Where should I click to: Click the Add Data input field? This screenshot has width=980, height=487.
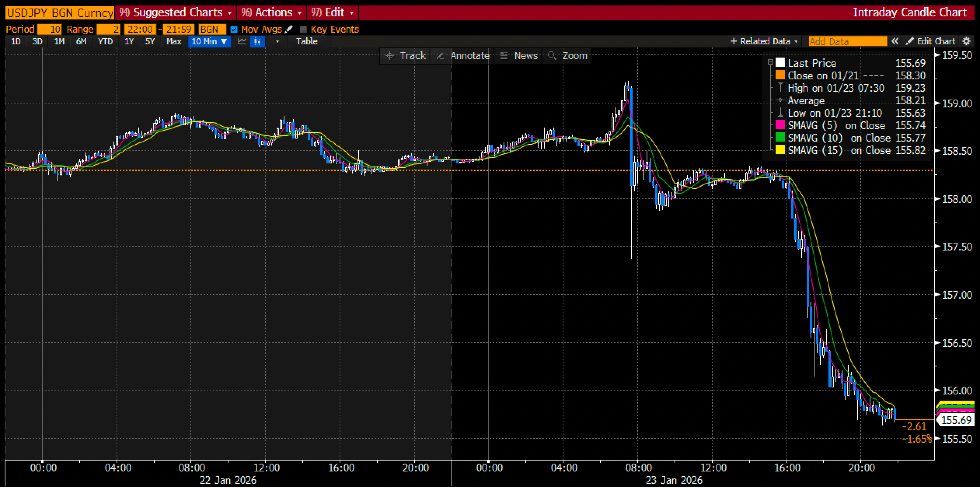847,41
